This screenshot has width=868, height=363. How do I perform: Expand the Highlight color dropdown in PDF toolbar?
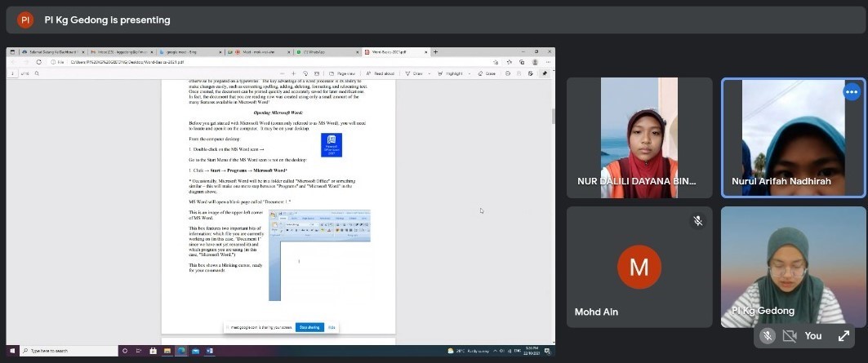pos(472,73)
